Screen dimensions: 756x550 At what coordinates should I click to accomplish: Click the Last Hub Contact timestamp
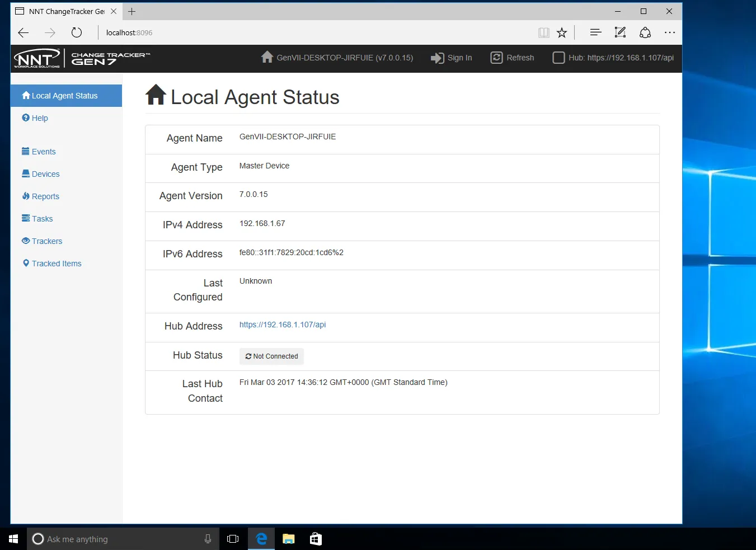[344, 382]
